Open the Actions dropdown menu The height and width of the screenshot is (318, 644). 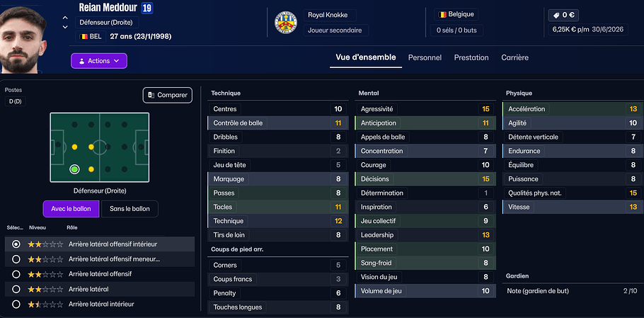click(x=99, y=61)
